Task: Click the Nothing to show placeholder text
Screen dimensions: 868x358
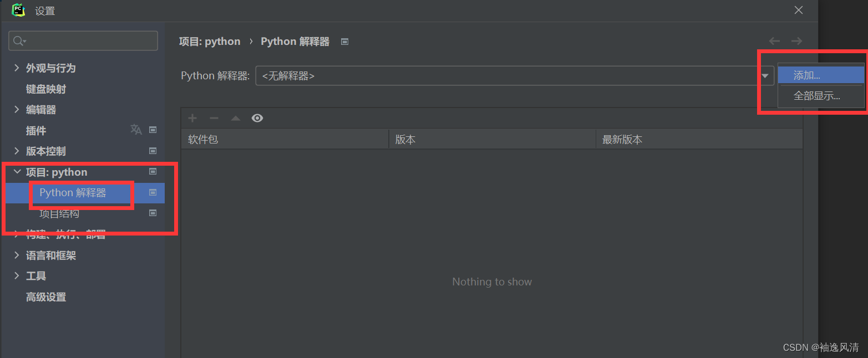Action: [492, 282]
